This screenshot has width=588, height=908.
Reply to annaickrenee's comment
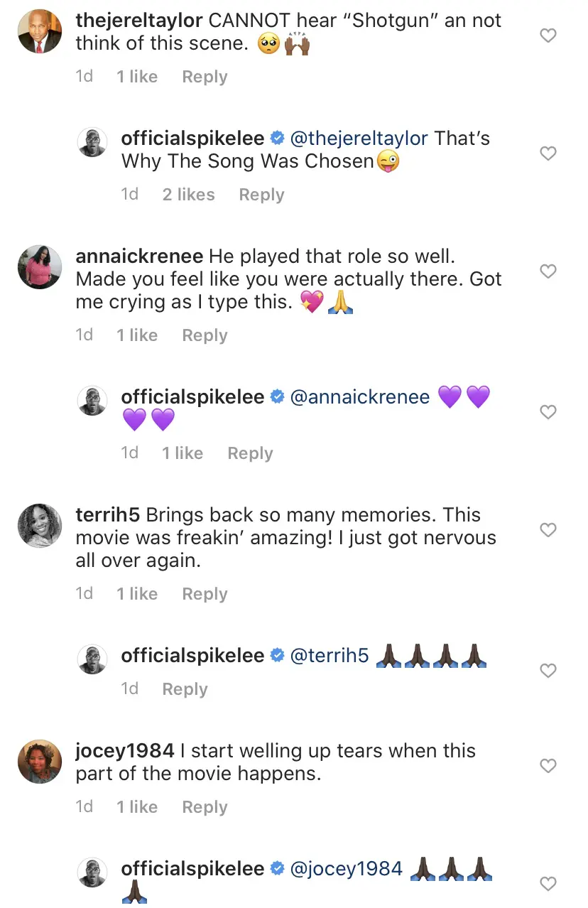tap(205, 335)
